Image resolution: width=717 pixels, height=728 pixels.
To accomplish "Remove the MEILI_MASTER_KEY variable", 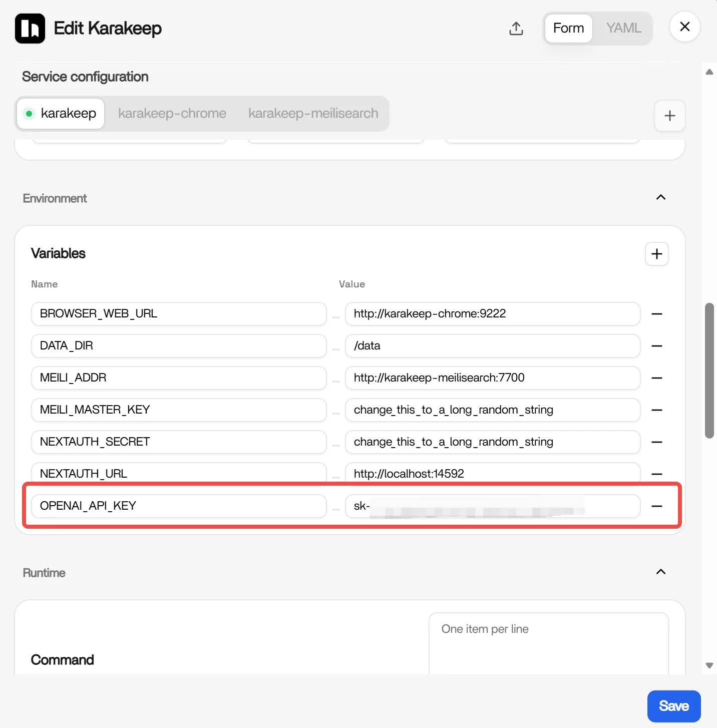I will click(x=657, y=410).
